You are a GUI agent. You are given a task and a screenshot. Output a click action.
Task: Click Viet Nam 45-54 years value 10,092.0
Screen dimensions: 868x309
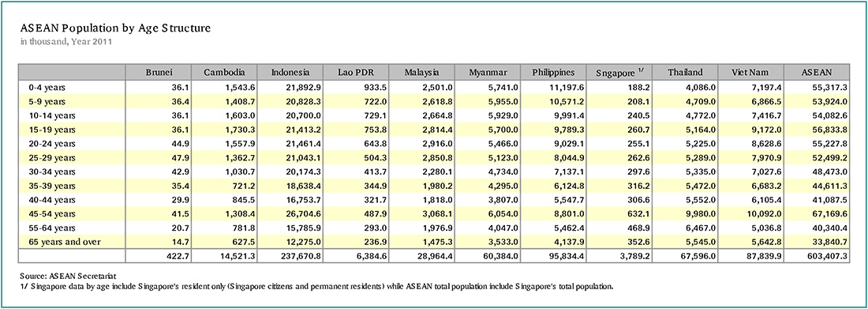coord(765,213)
